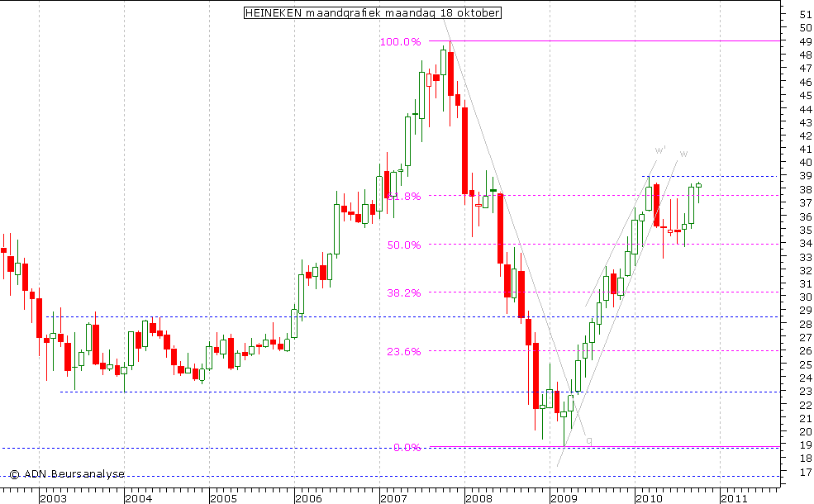Image resolution: width=814 pixels, height=504 pixels.
Task: Click price 29 on the right axis
Action: (806, 311)
